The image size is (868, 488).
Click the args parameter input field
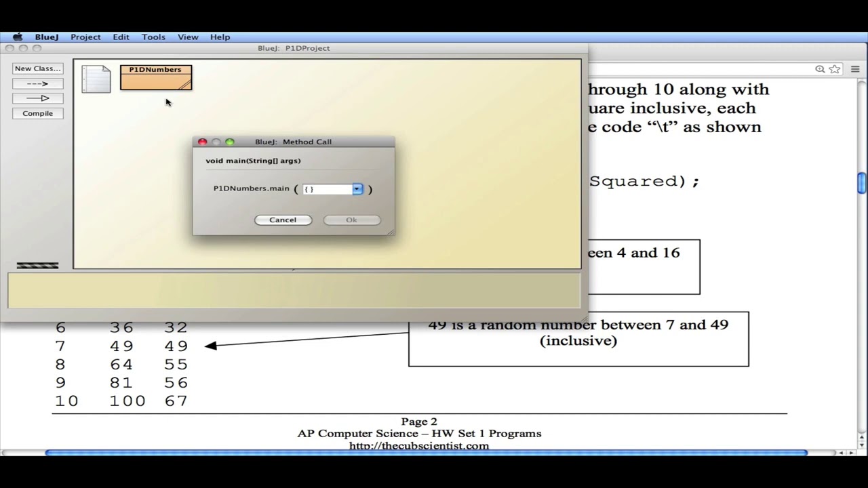point(327,189)
